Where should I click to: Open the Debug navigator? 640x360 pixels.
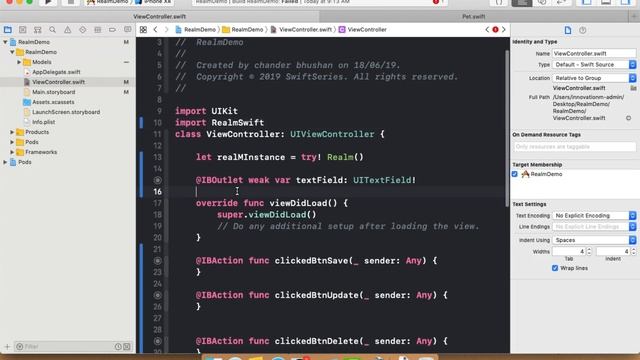[x=98, y=30]
